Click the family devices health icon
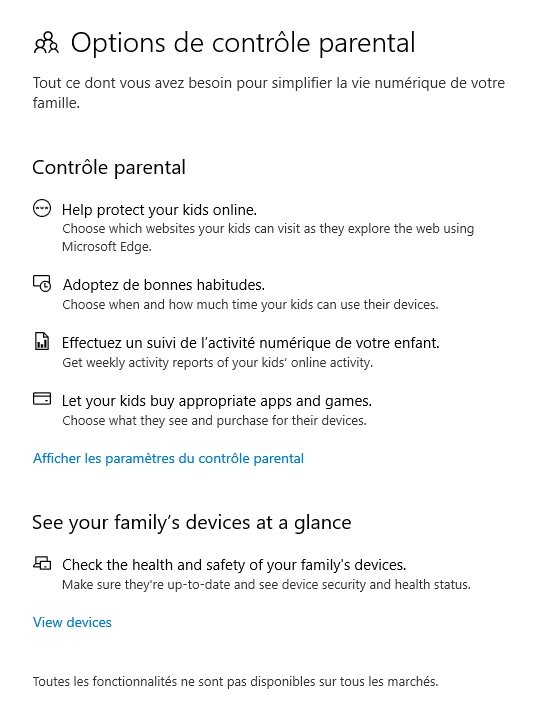The width and height of the screenshot is (538, 715). click(42, 564)
